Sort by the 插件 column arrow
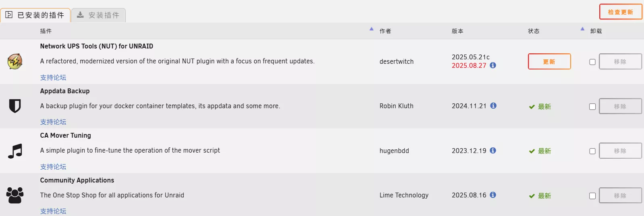Viewport: 644px width, 216px height. pos(372,29)
